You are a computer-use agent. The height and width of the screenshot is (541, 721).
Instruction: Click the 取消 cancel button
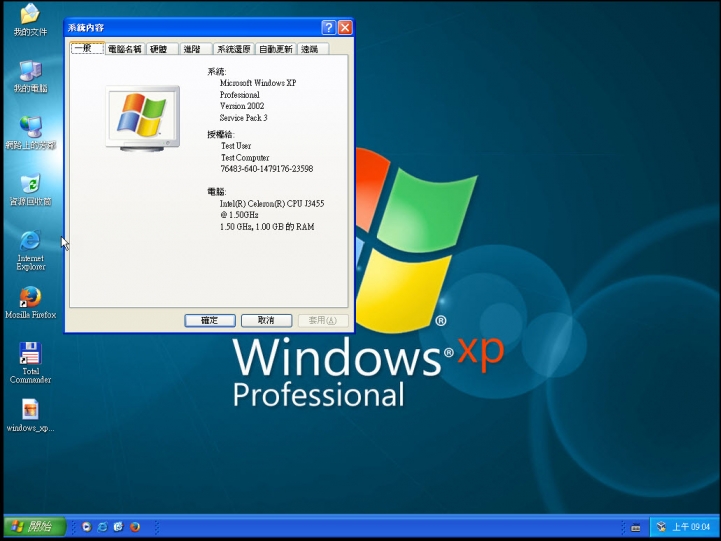(x=266, y=320)
